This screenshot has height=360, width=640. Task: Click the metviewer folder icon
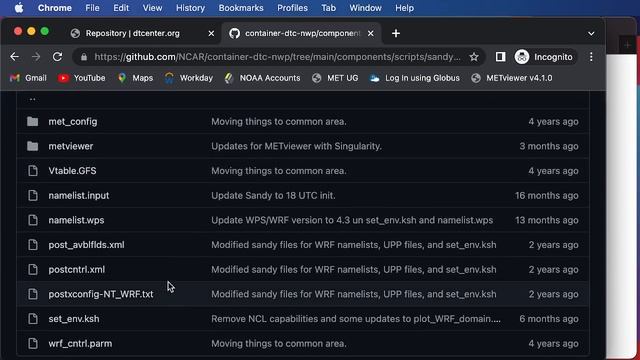[x=33, y=146]
